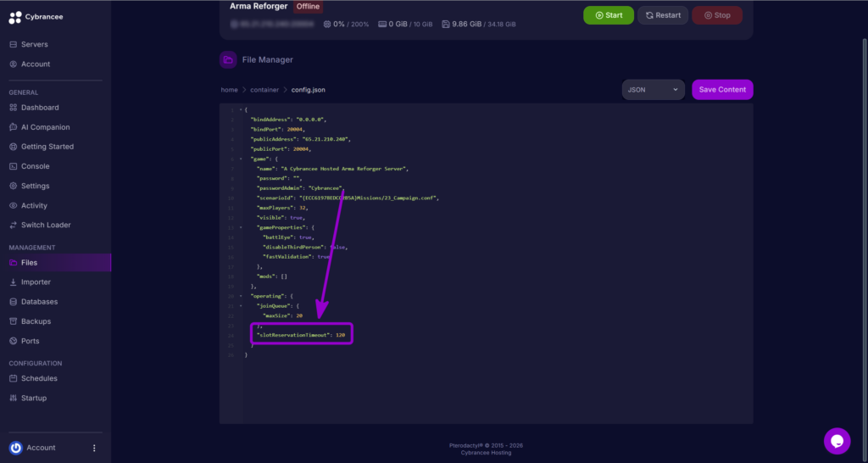This screenshot has width=868, height=463.
Task: Open the Dashboard grid icon
Action: pyautogui.click(x=14, y=108)
